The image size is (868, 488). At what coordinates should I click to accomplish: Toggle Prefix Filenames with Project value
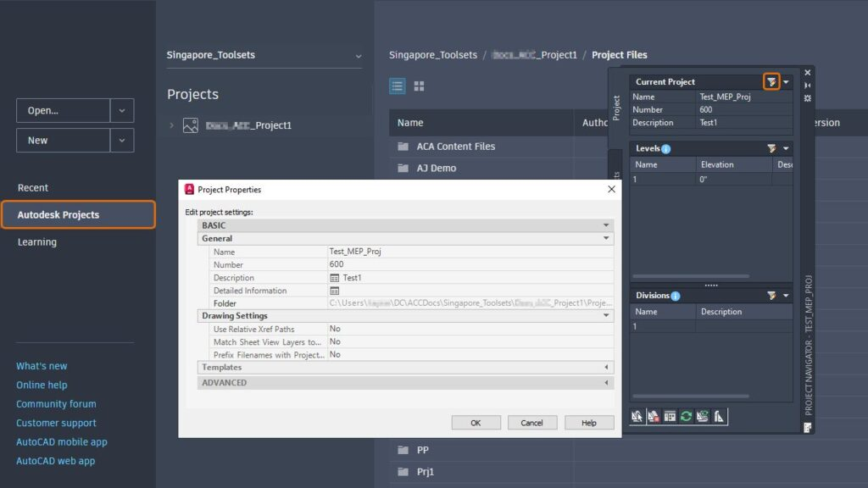[x=470, y=355]
